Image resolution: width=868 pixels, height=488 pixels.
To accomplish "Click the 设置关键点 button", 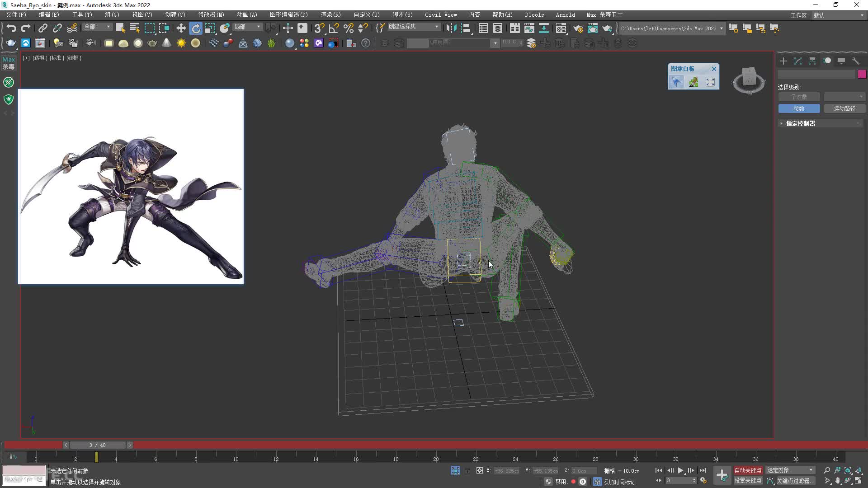I will pyautogui.click(x=748, y=481).
